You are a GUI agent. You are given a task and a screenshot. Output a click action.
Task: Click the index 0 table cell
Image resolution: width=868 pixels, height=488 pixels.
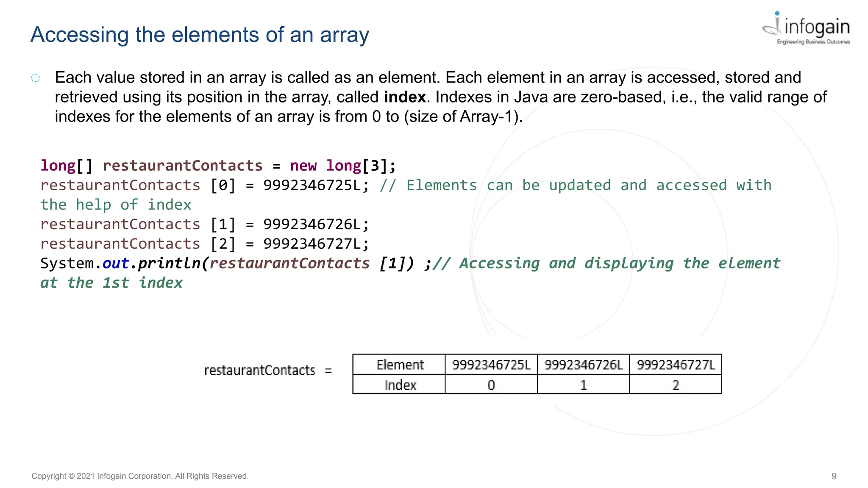click(x=491, y=385)
